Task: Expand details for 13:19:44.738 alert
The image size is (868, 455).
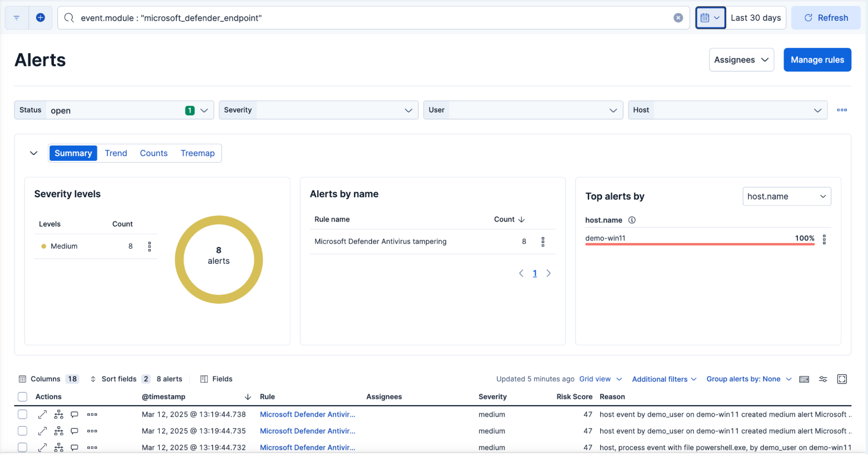Action: tap(42, 415)
